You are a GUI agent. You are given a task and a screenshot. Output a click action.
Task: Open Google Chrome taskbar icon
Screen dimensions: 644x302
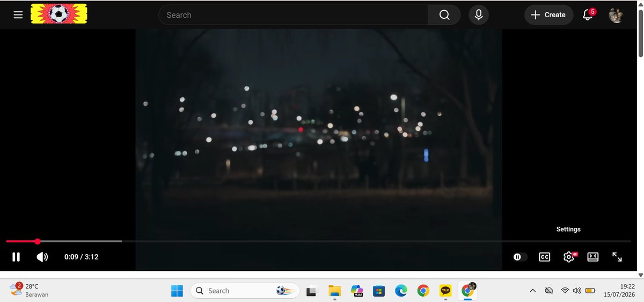(423, 291)
